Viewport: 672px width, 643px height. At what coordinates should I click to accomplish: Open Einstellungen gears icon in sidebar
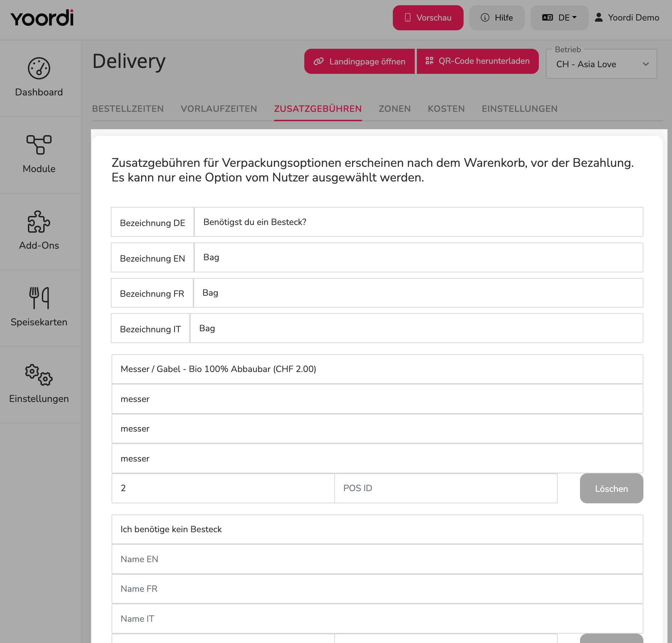pyautogui.click(x=39, y=375)
